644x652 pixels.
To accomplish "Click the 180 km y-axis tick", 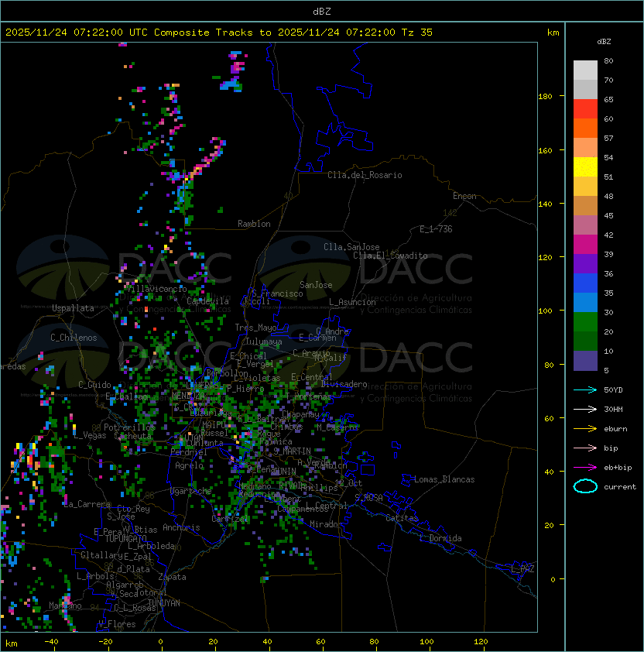I will tap(545, 97).
